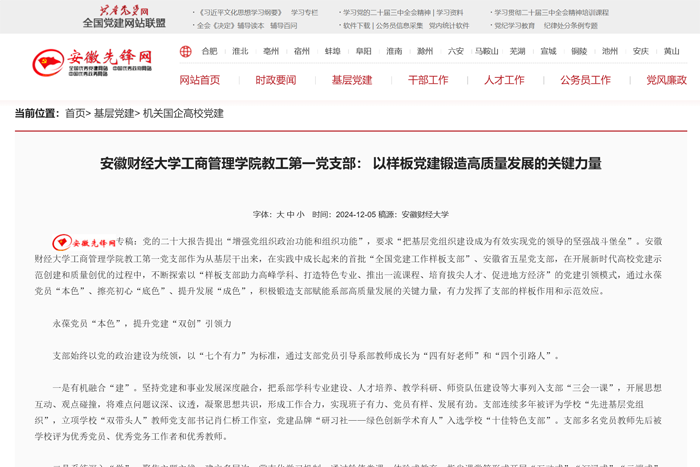700x467 pixels.
Task: Set font size to 大
Action: point(280,214)
